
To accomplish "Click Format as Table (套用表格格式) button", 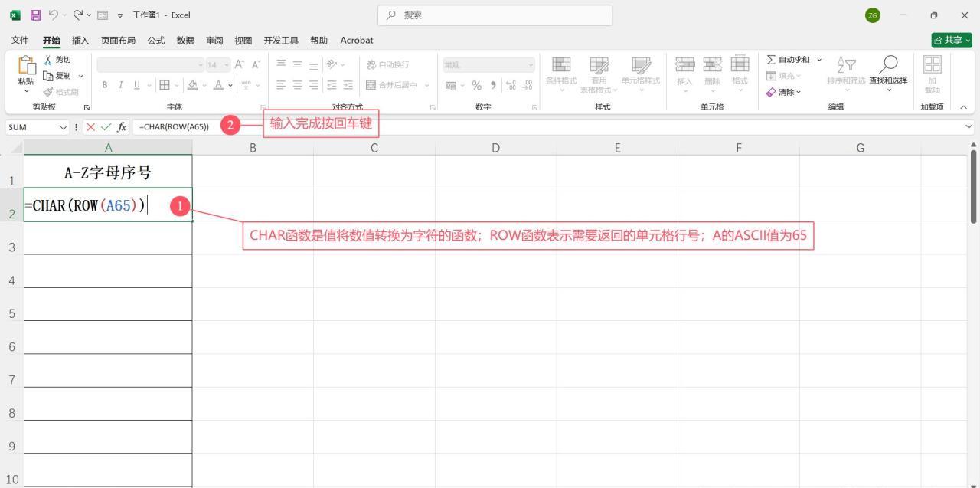I will [x=599, y=74].
